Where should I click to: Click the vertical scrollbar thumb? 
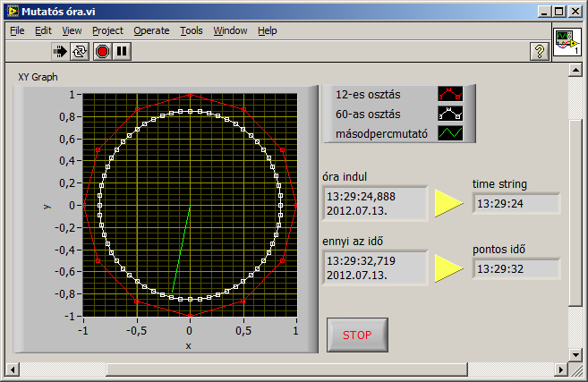(575, 213)
